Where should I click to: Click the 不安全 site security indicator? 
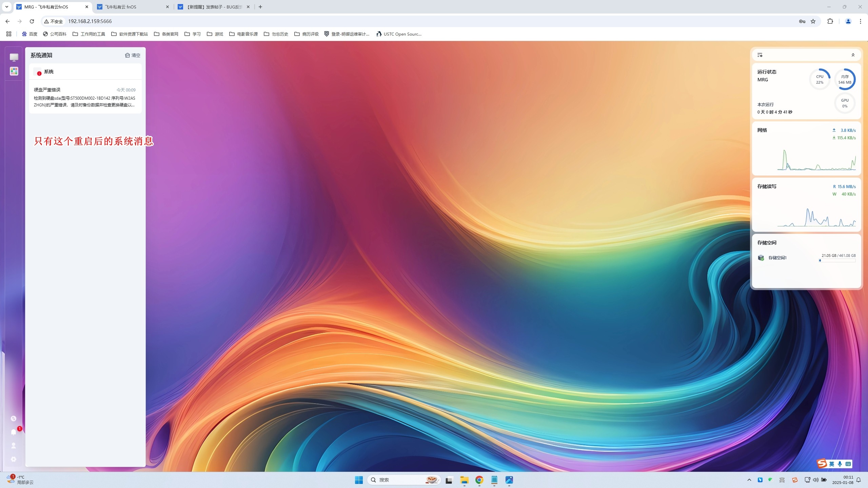54,21
